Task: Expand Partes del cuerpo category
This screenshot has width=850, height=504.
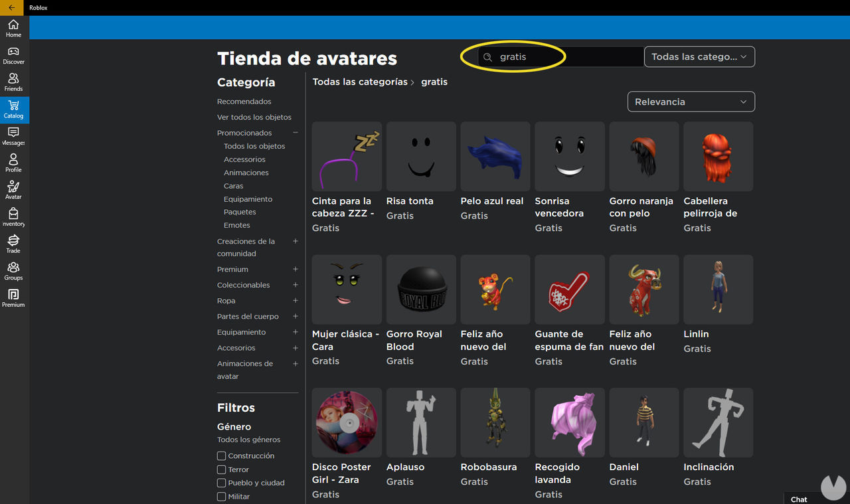Action: pyautogui.click(x=296, y=316)
